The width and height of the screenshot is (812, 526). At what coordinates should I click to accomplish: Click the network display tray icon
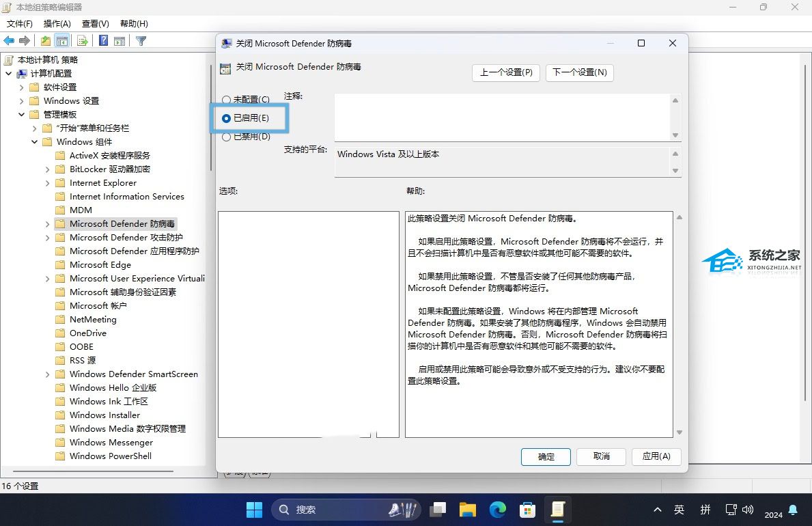click(x=731, y=510)
